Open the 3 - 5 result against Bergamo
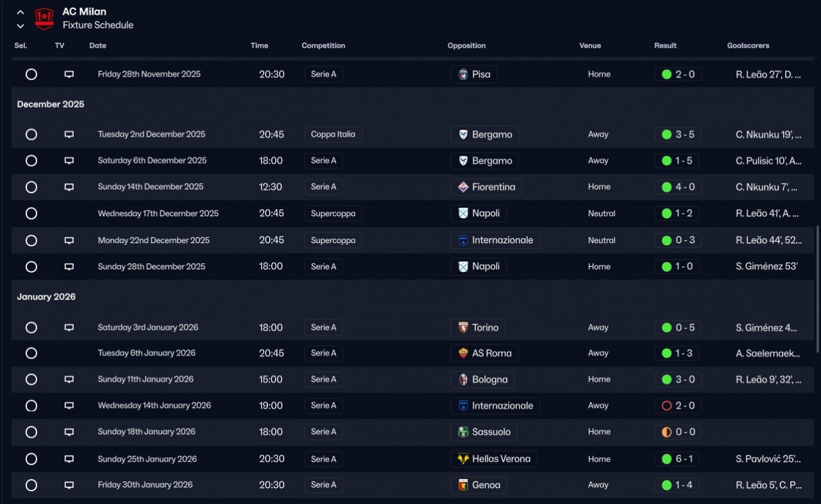821x504 pixels. click(678, 135)
